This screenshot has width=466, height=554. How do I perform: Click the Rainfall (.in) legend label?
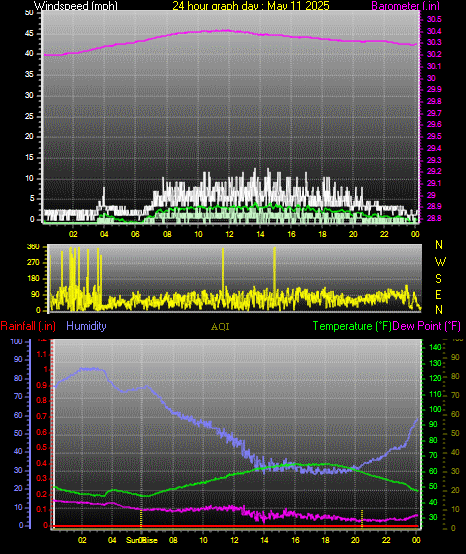[28, 326]
